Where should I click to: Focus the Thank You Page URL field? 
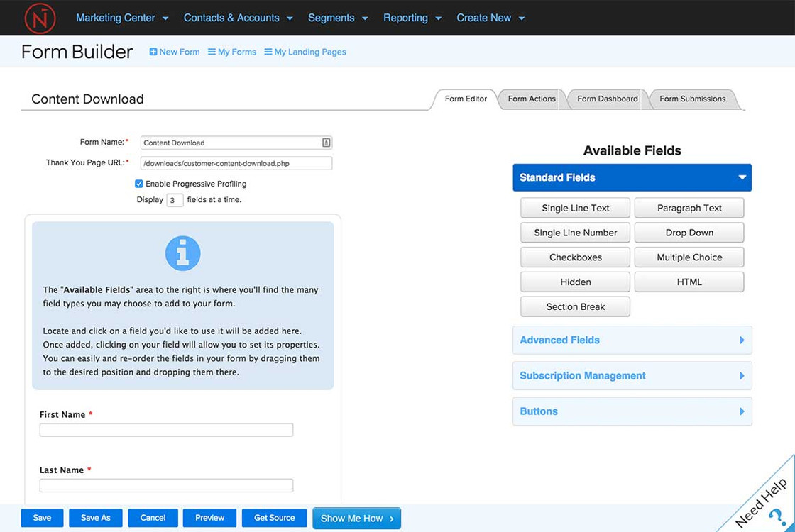coord(236,163)
